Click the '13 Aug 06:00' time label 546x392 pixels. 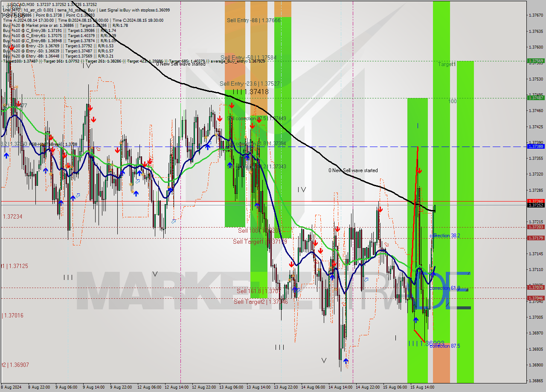click(x=231, y=387)
